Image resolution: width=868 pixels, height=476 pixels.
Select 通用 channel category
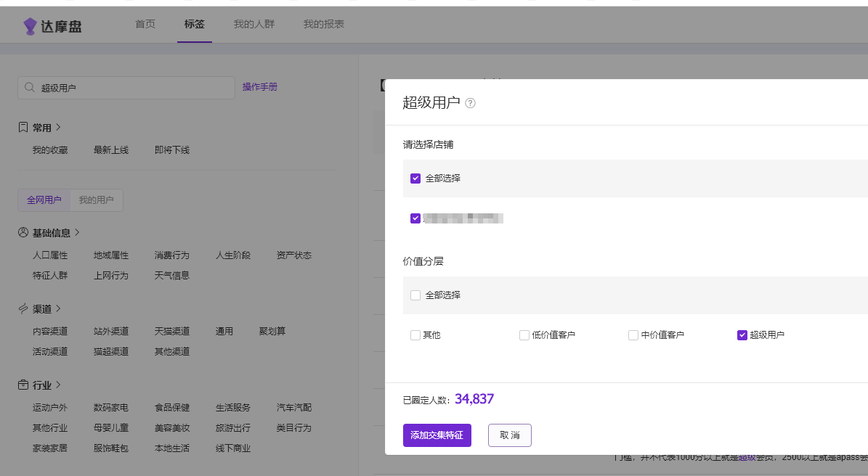click(x=224, y=331)
